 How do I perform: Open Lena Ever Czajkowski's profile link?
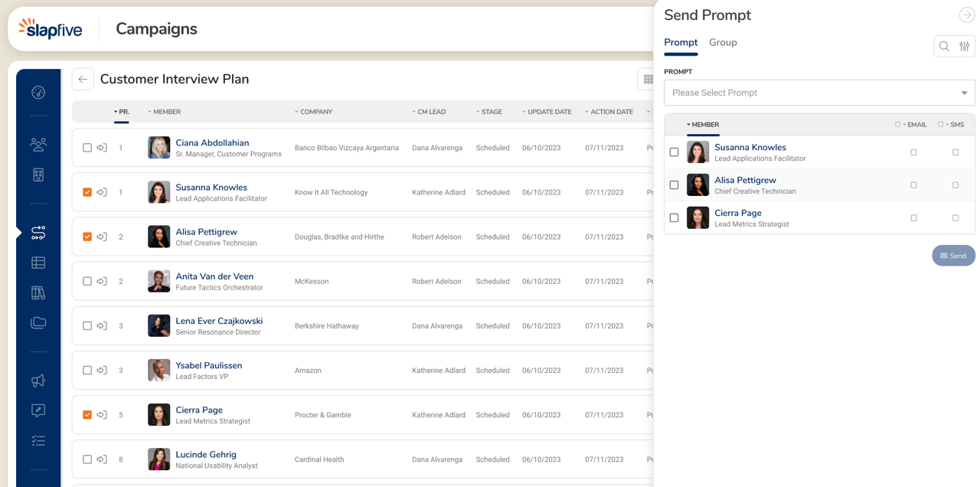click(219, 321)
